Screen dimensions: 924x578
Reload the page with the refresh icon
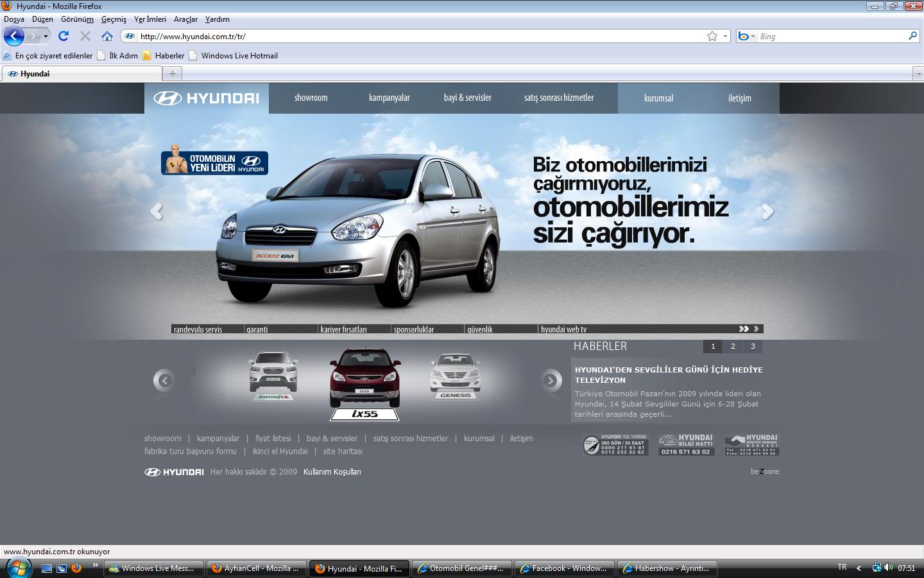click(x=64, y=36)
